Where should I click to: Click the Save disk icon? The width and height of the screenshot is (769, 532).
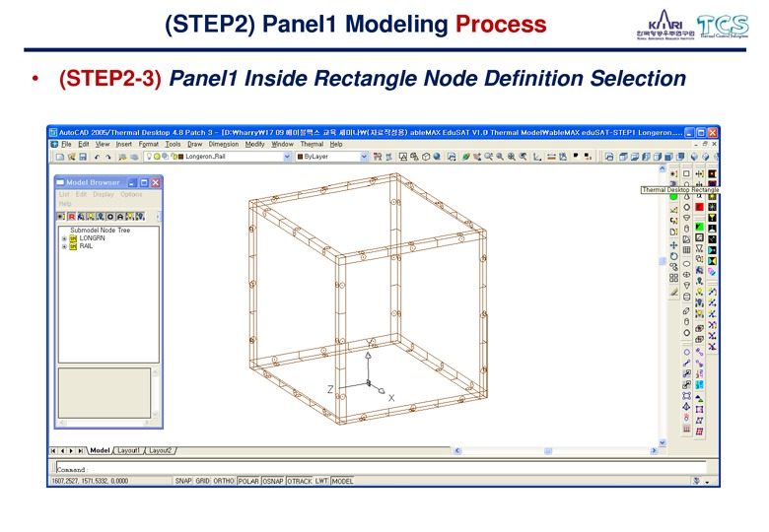tap(83, 157)
